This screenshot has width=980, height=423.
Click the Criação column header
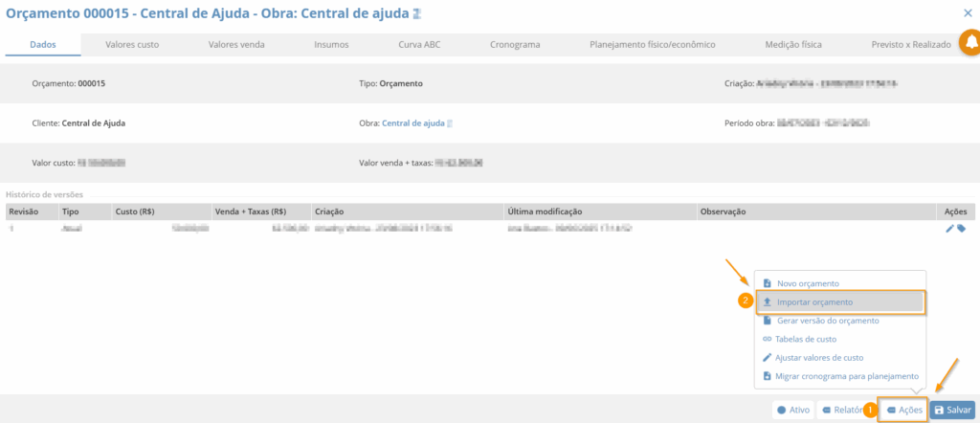click(329, 211)
